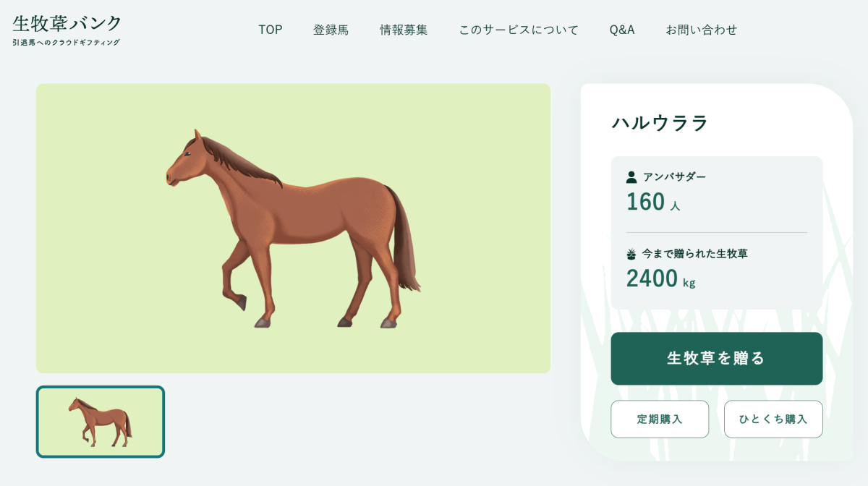Go to the TOP page
Image resolution: width=868 pixels, height=486 pixels.
click(x=271, y=30)
